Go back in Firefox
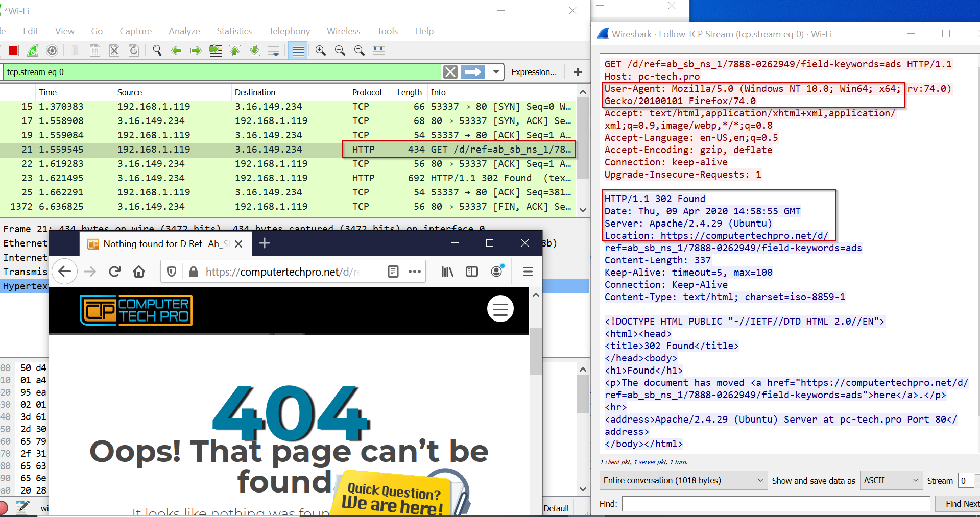Viewport: 980px width, 517px height. pyautogui.click(x=65, y=272)
